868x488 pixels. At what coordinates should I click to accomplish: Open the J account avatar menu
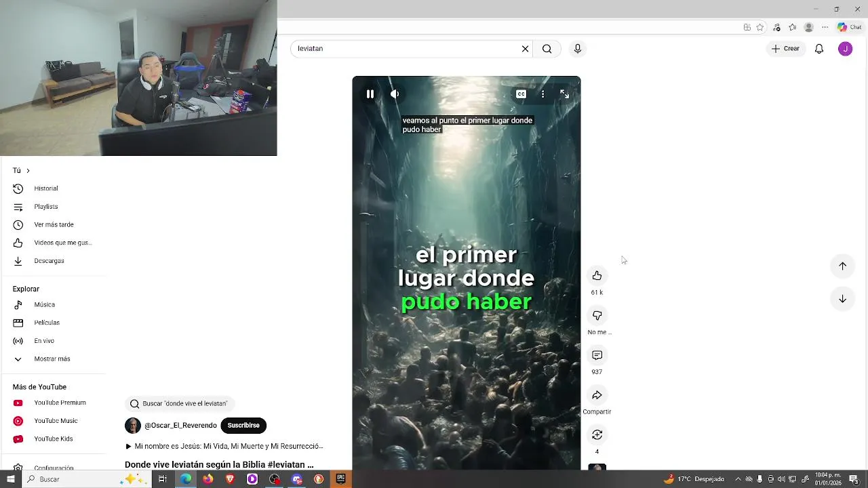845,49
